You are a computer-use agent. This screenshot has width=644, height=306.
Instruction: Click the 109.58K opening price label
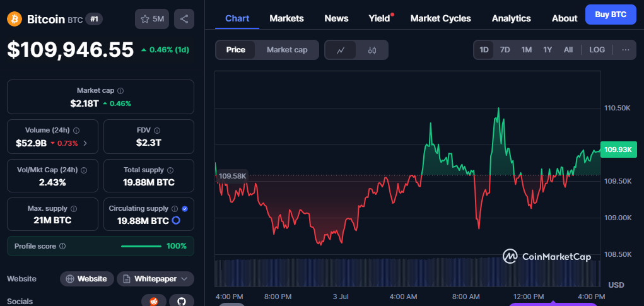click(x=232, y=176)
